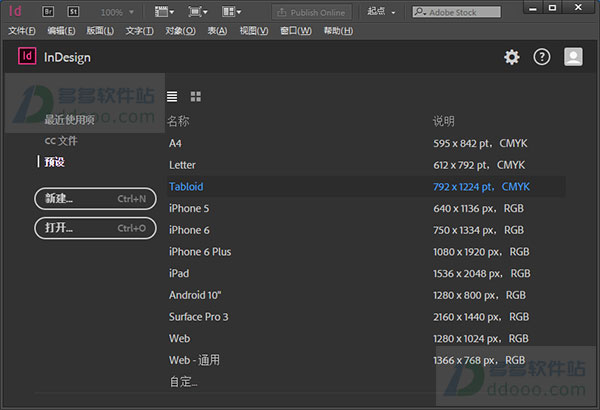Open the 表(A) menu

217,31
